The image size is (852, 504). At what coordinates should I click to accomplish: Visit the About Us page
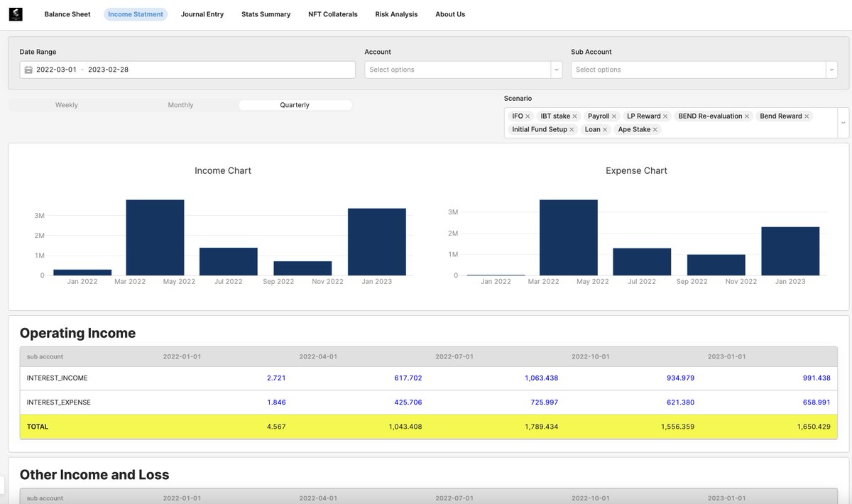point(450,14)
